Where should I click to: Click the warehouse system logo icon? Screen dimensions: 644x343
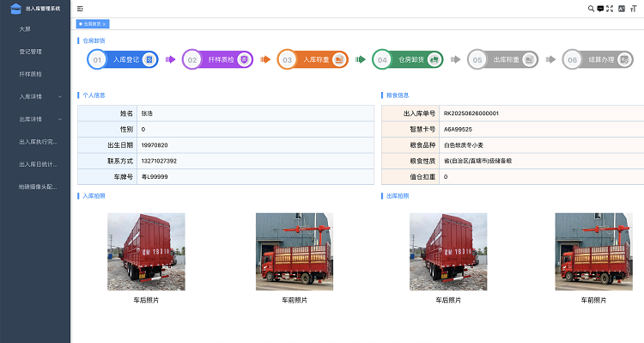(15, 9)
